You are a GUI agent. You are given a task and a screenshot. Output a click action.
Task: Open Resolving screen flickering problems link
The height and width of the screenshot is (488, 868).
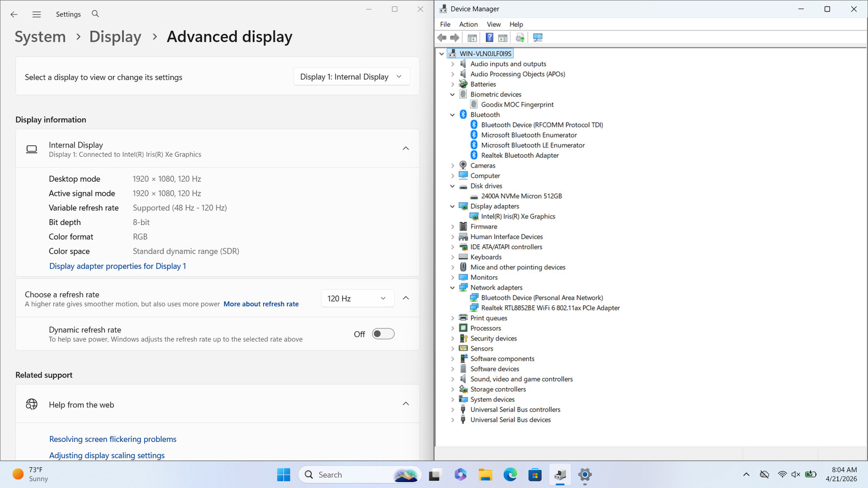[x=113, y=439]
